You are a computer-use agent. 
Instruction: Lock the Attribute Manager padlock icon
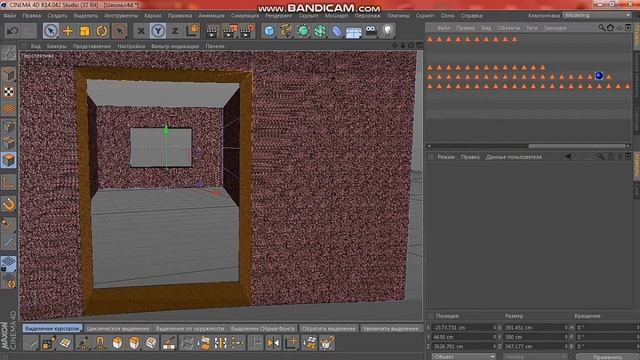click(x=611, y=156)
